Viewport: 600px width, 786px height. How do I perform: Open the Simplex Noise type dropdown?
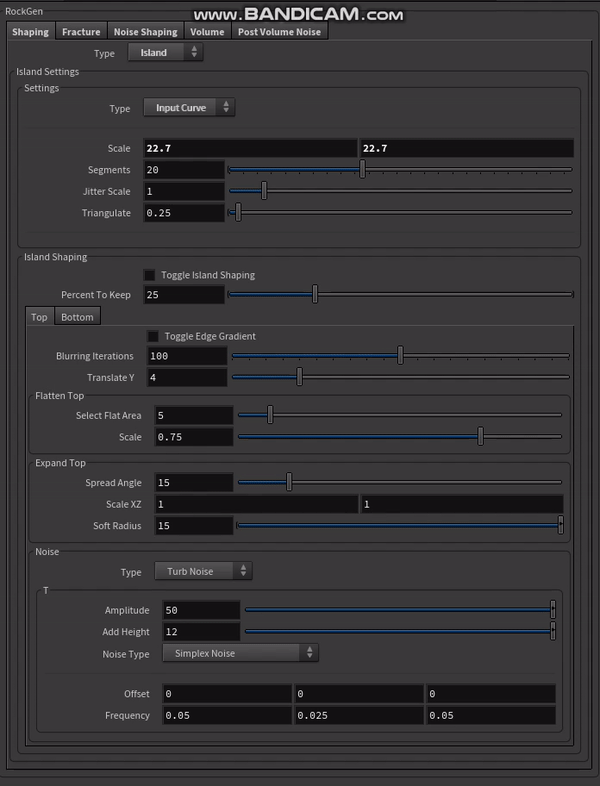239,654
